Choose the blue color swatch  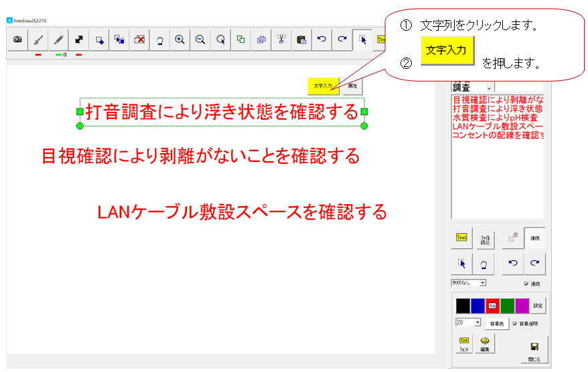coord(477,306)
